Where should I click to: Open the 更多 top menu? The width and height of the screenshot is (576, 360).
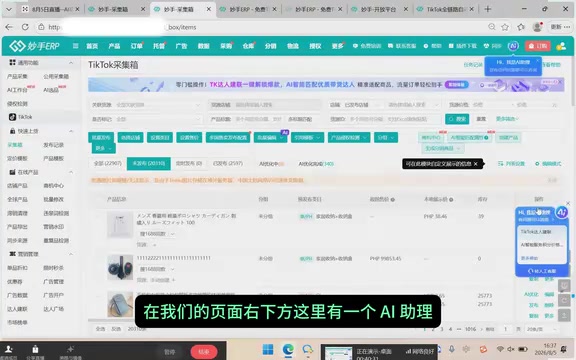click(337, 46)
